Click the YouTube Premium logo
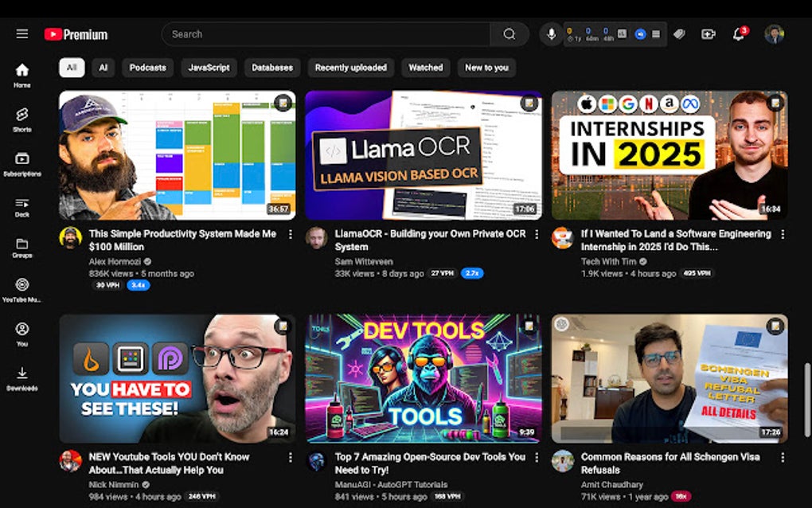 [76, 34]
